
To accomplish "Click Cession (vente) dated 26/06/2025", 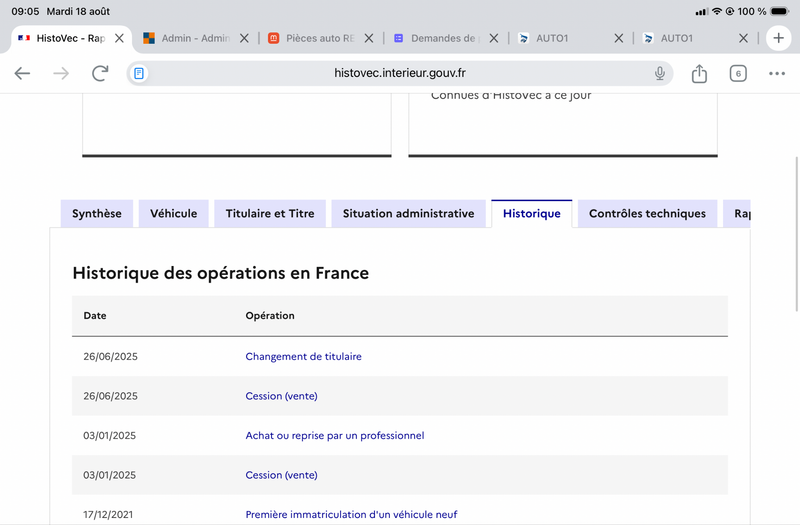I will coord(281,396).
